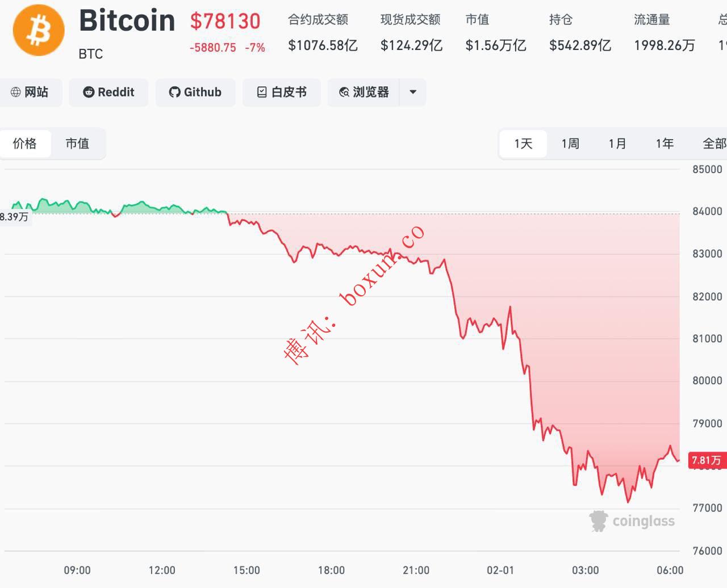Switch chart to 市值 tab
The width and height of the screenshot is (727, 588).
pos(77,144)
